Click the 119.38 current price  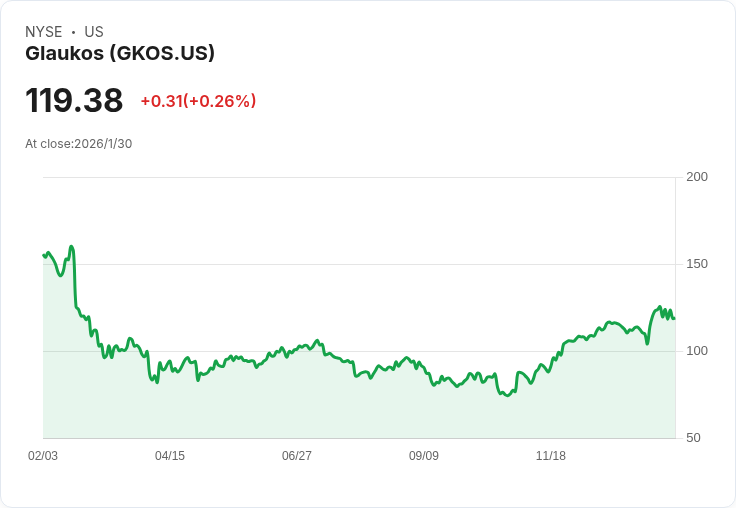74,101
